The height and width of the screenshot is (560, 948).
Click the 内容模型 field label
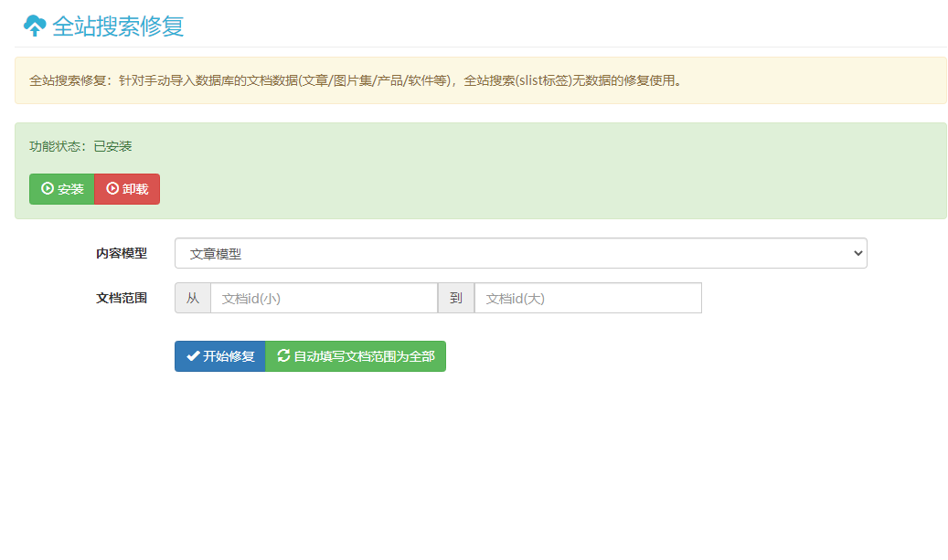(x=122, y=253)
